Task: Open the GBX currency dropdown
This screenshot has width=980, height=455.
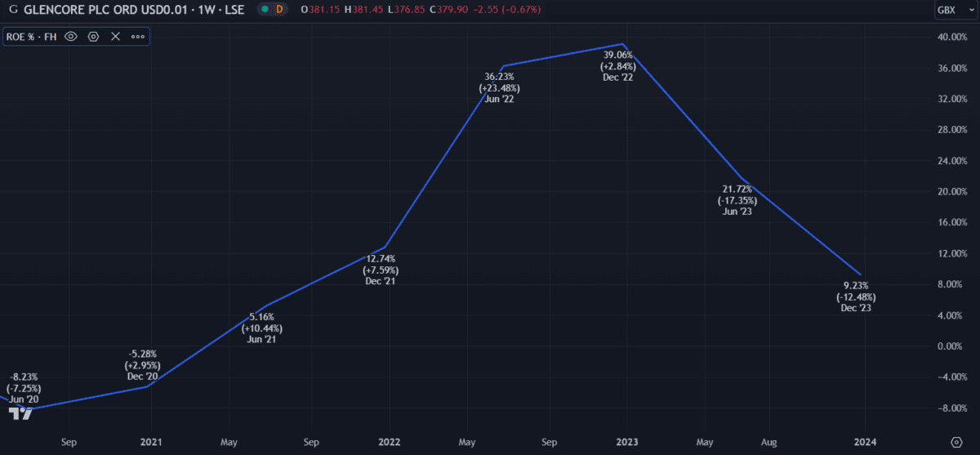Action: tap(951, 10)
